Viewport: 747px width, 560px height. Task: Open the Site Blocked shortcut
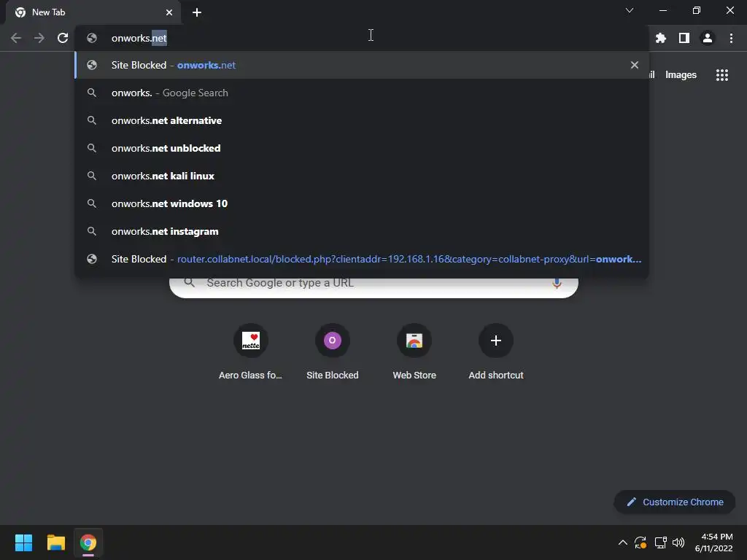pos(333,352)
